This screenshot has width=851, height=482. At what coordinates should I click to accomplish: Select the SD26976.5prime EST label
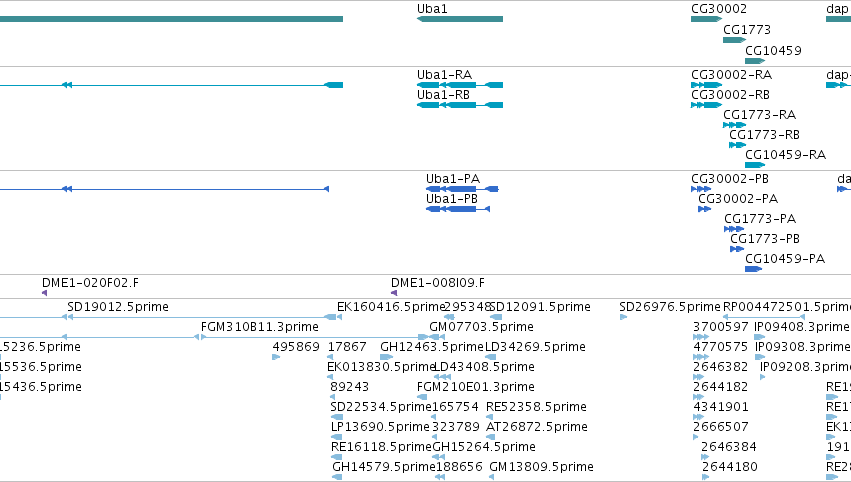670,307
